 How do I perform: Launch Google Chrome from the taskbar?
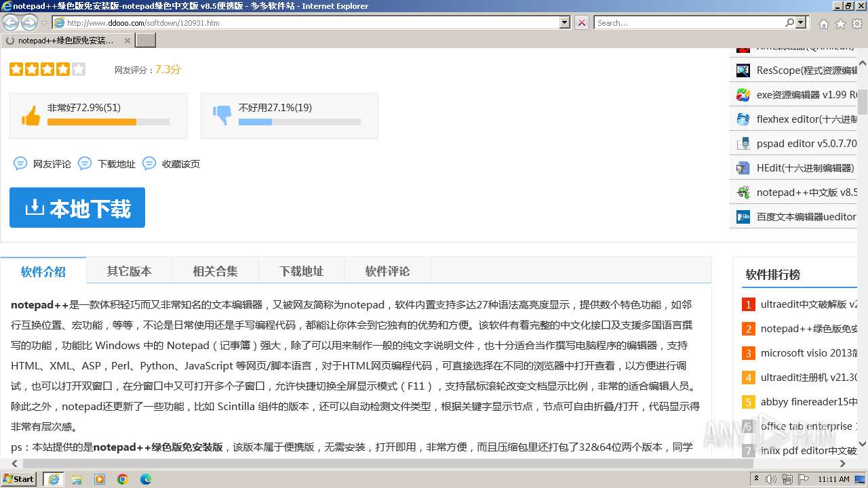click(x=123, y=479)
